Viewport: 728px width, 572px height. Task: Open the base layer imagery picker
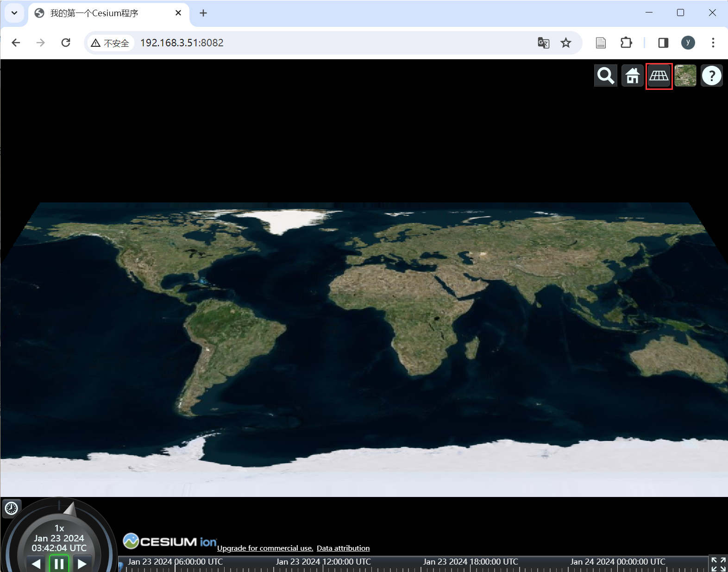tap(685, 75)
